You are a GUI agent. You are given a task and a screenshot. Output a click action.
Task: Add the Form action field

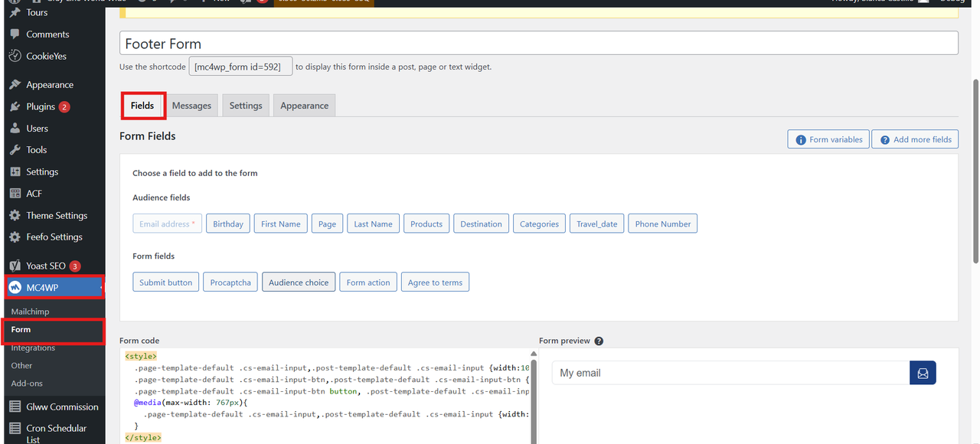[x=368, y=282]
